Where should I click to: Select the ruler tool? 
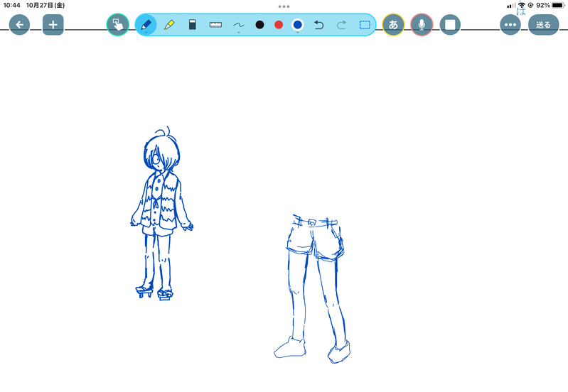pyautogui.click(x=215, y=25)
